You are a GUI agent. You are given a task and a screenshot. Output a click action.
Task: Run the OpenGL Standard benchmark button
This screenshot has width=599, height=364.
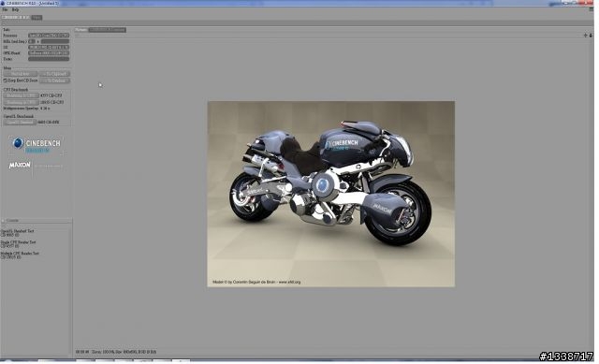(20, 123)
